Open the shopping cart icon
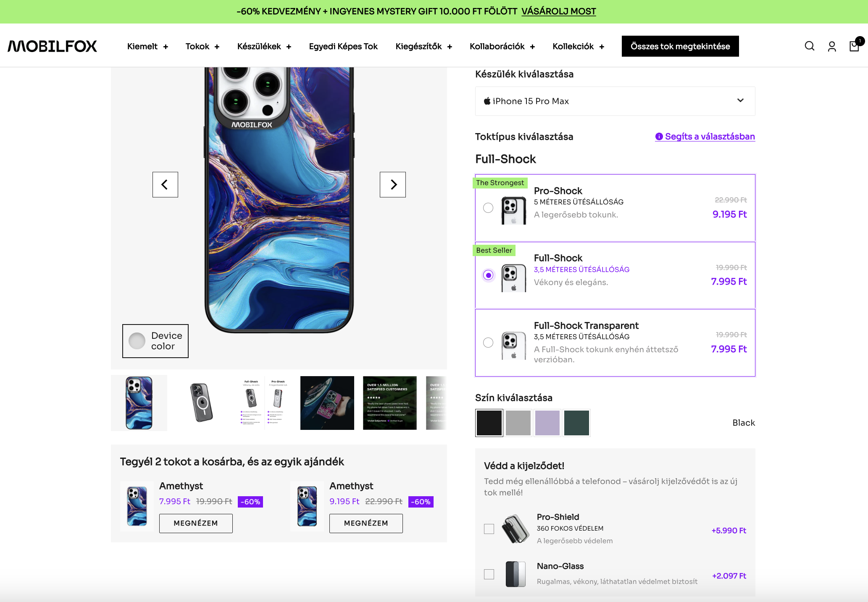This screenshot has height=602, width=868. (x=854, y=46)
